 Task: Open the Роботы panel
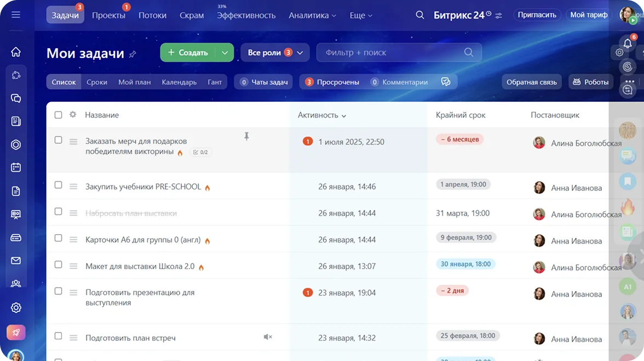590,81
